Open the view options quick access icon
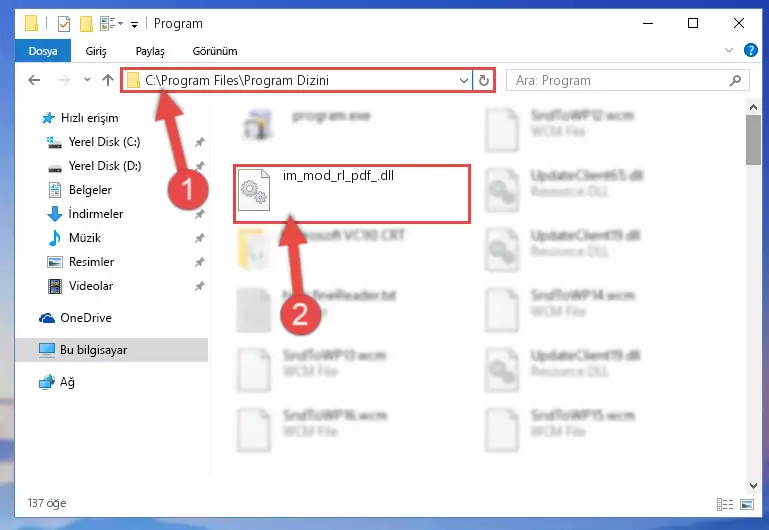 [111, 23]
